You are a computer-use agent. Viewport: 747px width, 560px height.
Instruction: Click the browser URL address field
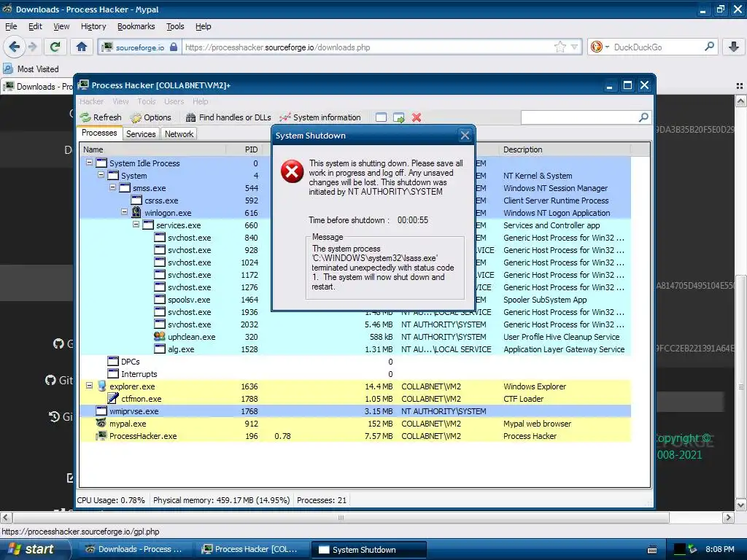(367, 47)
